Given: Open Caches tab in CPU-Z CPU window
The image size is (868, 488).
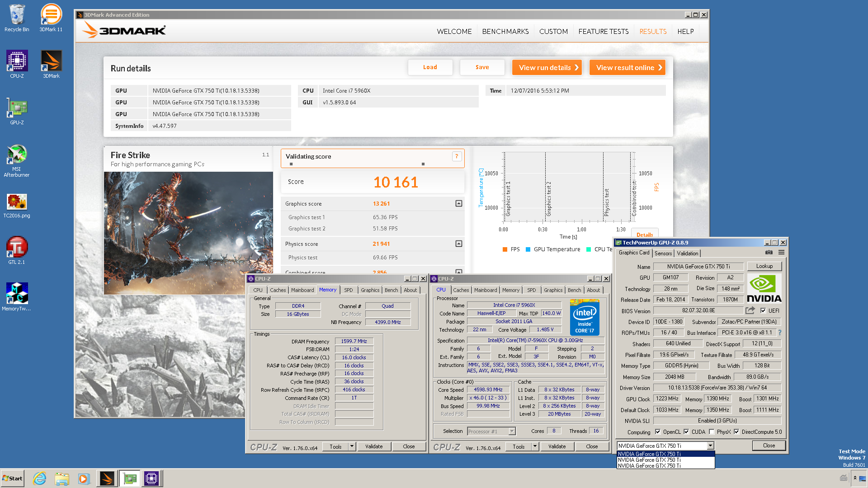Looking at the screenshot, I should tap(461, 290).
